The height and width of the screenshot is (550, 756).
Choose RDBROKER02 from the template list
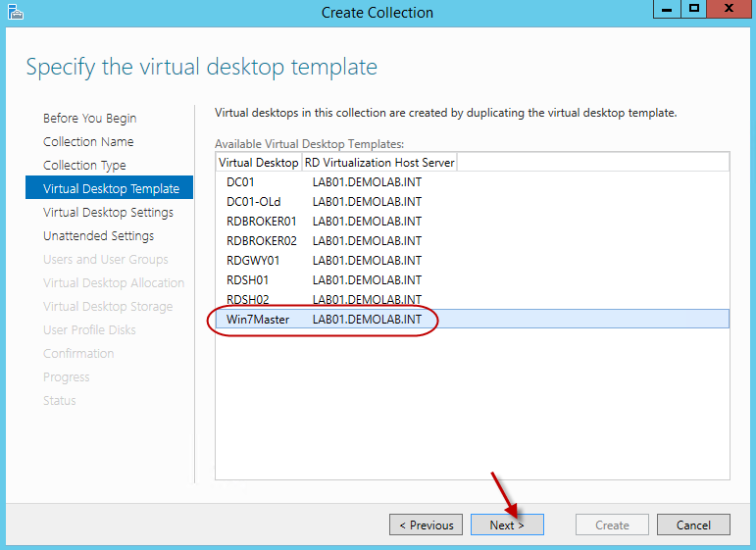coord(261,241)
